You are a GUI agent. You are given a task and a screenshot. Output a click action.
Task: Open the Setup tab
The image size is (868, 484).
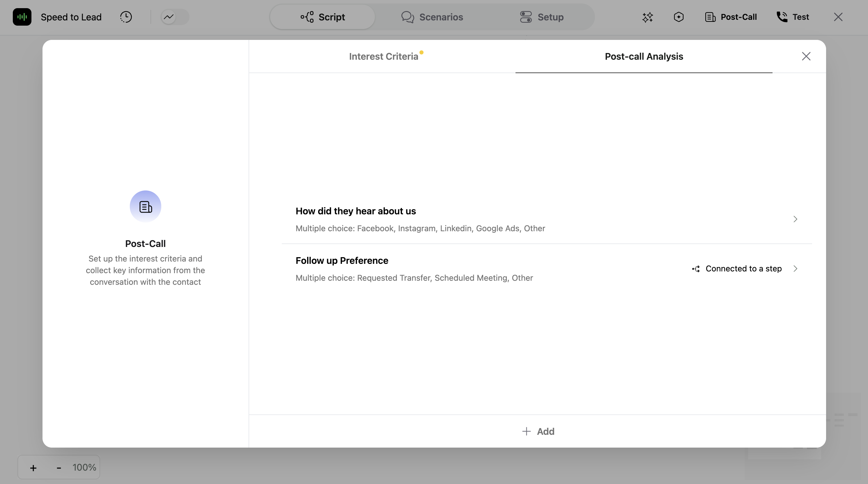(541, 17)
